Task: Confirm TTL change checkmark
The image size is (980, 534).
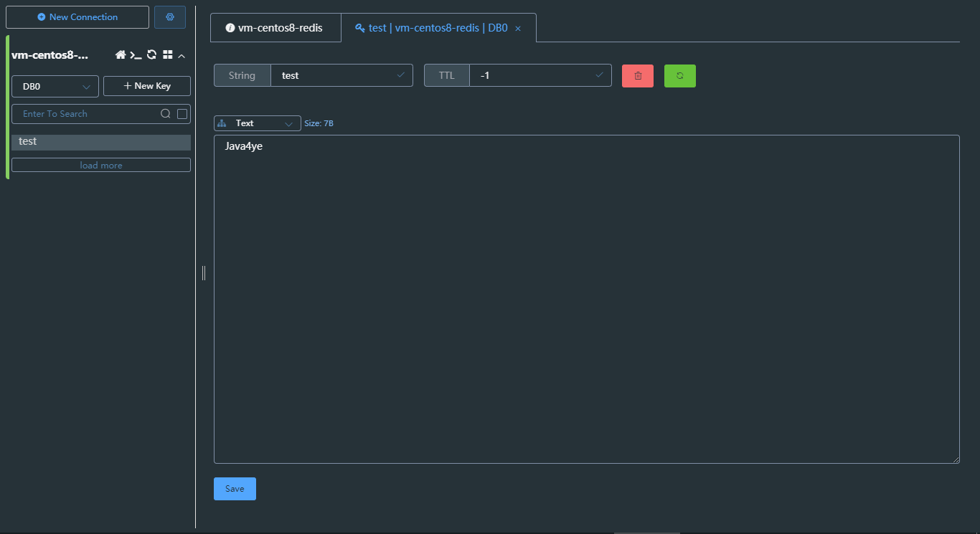Action: point(600,75)
